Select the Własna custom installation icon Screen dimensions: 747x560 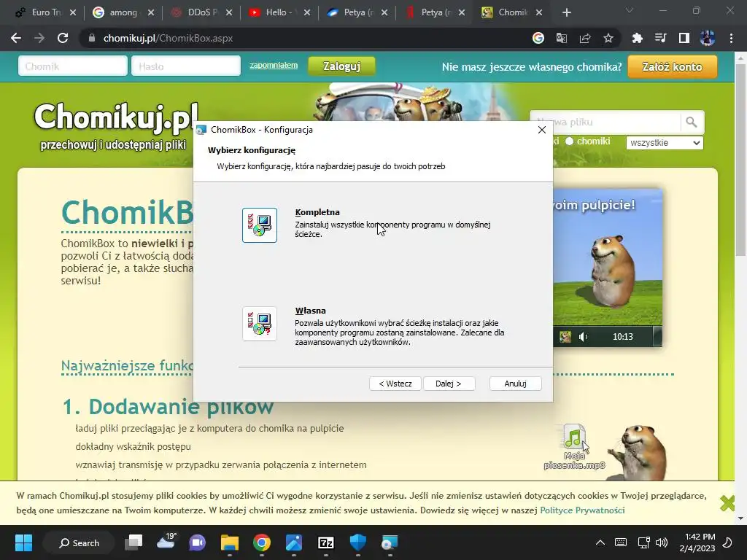click(259, 324)
